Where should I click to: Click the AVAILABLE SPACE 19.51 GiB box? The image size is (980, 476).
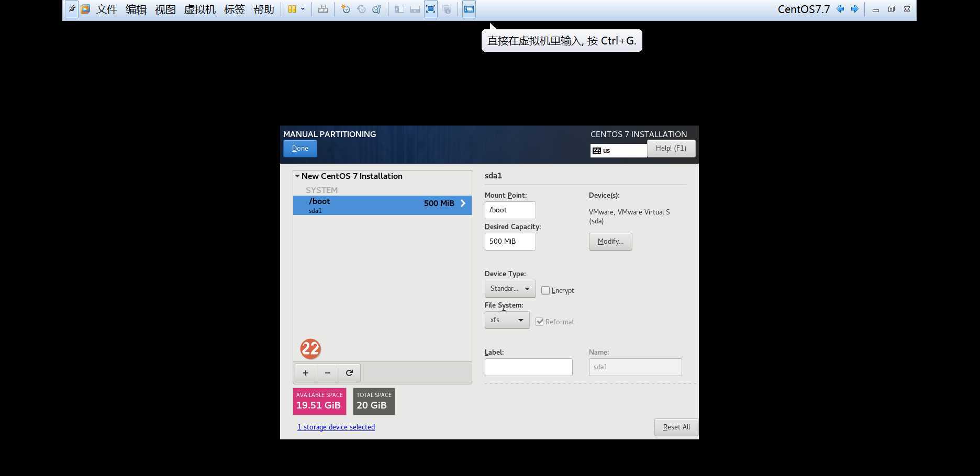pyautogui.click(x=319, y=401)
